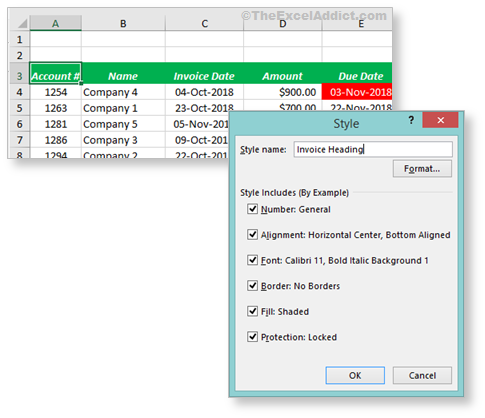Screen dimensions: 485x418
Task: Click the fill handle of the selected cell A3
Action: pos(81,84)
